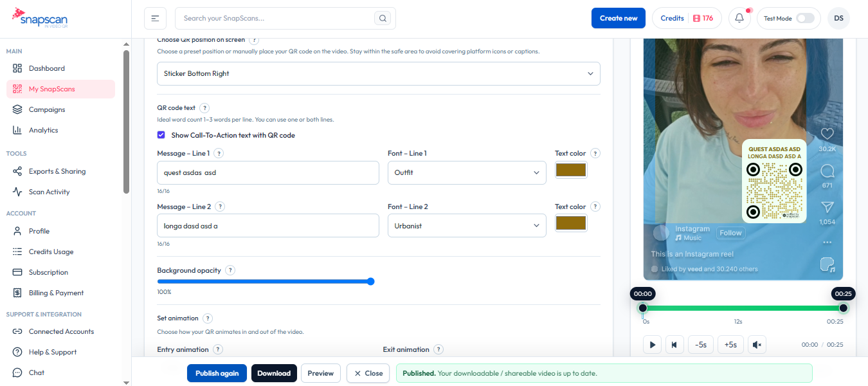Toggle the sidebar collapse hamburger button
This screenshot has height=386, width=868.
pos(155,18)
